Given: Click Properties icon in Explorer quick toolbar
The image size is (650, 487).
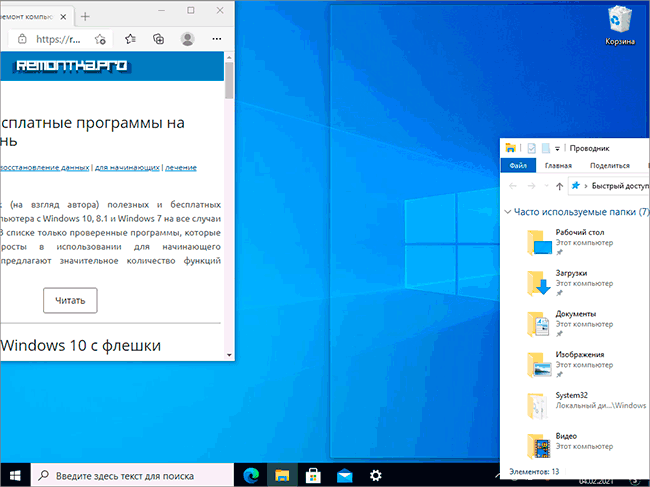Looking at the screenshot, I should tap(531, 148).
